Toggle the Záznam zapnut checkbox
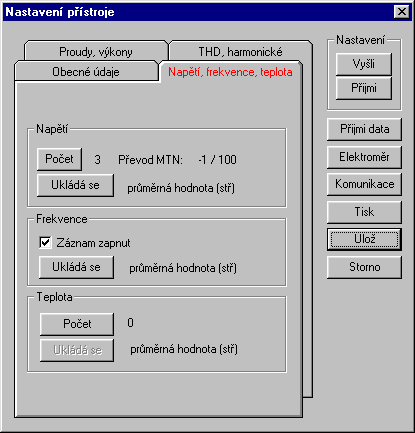Image resolution: width=415 pixels, height=433 pixels. click(45, 242)
